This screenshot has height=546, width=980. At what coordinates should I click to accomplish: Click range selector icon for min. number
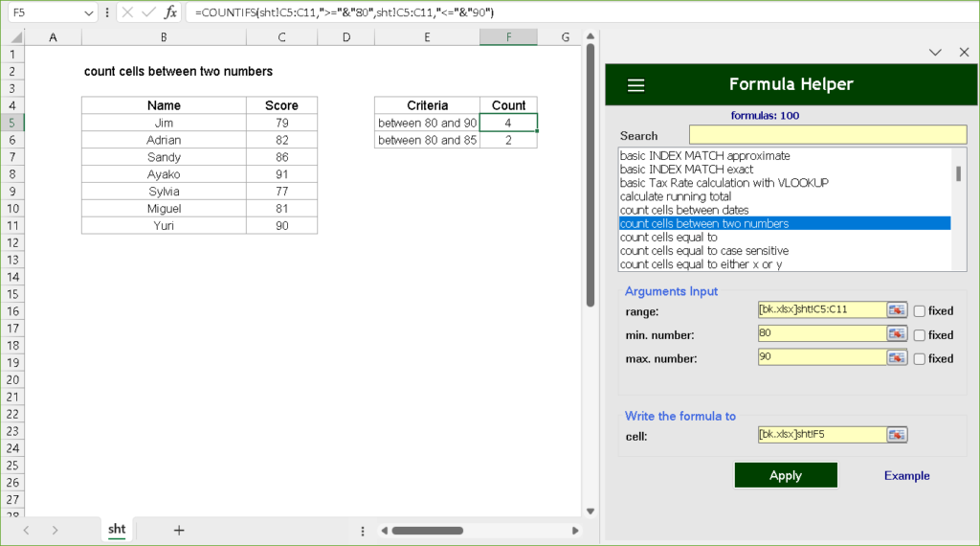coord(897,334)
